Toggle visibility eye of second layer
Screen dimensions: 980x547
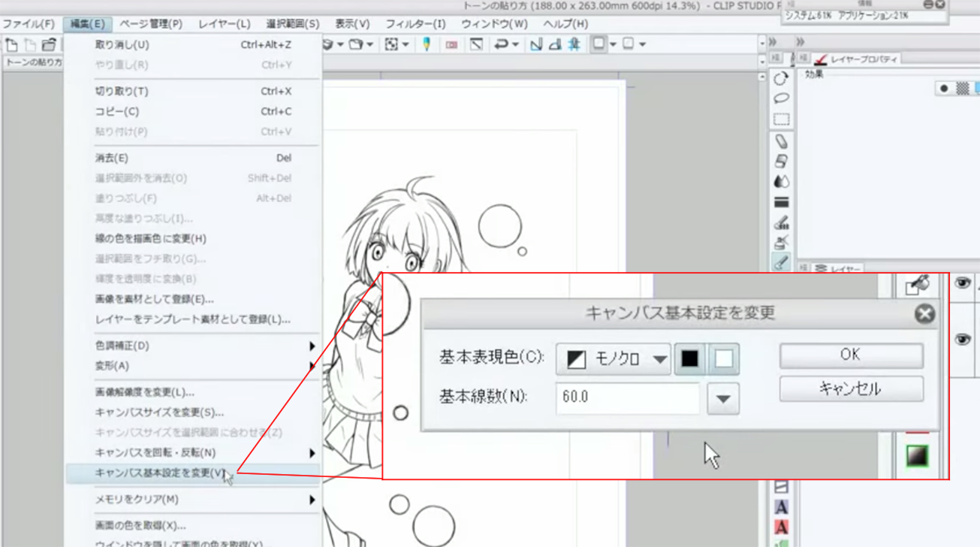coord(963,340)
